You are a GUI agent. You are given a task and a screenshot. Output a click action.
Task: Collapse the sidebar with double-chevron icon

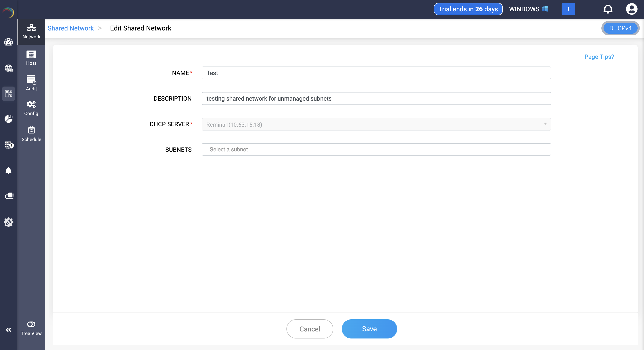coord(9,330)
